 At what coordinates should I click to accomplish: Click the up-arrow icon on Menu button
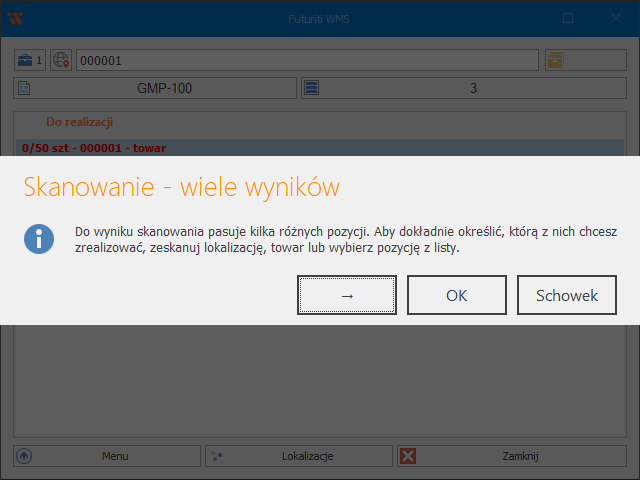[25, 456]
